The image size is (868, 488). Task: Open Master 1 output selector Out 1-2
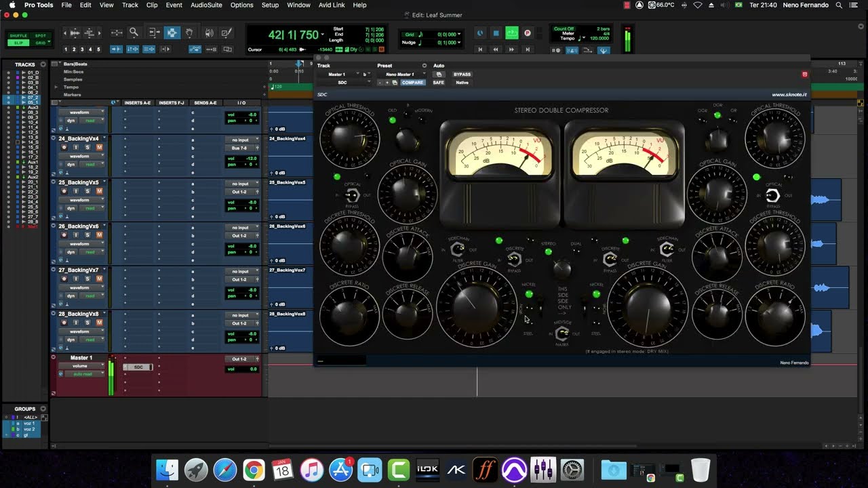[241, 359]
